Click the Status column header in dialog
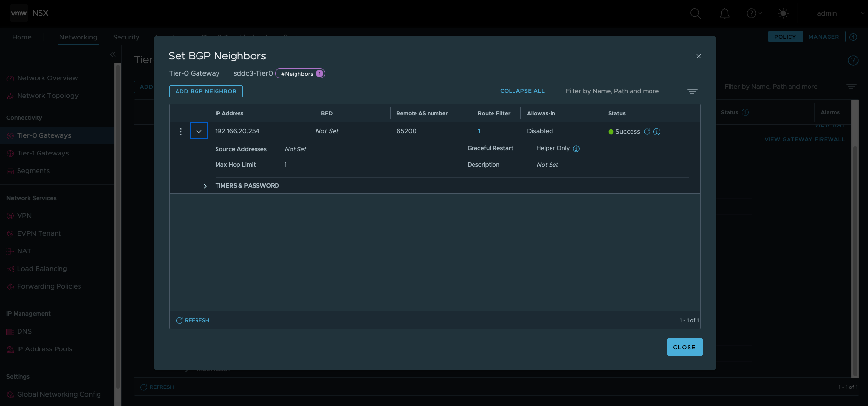Screen dimensions: 868x406 [617, 113]
